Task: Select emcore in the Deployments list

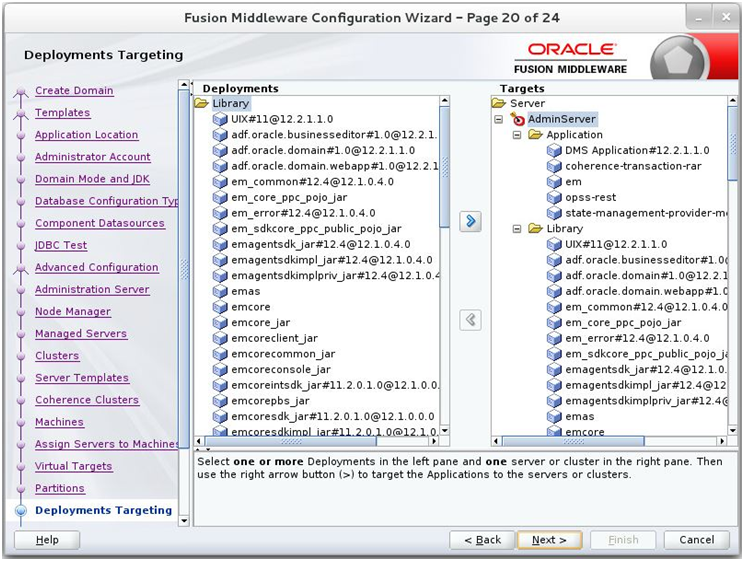Action: pos(251,307)
